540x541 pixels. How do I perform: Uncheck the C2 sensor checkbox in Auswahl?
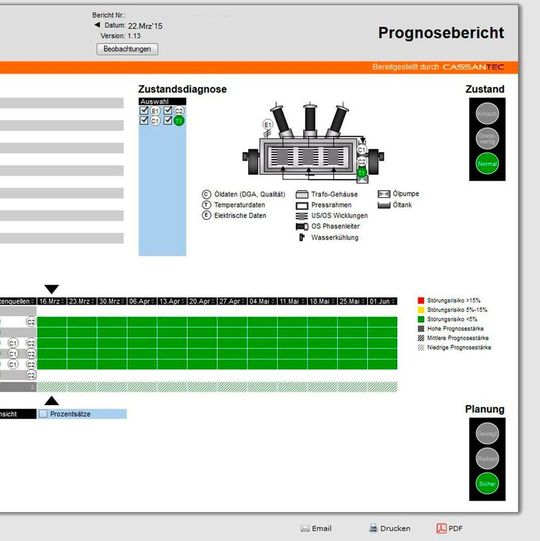pyautogui.click(x=168, y=110)
